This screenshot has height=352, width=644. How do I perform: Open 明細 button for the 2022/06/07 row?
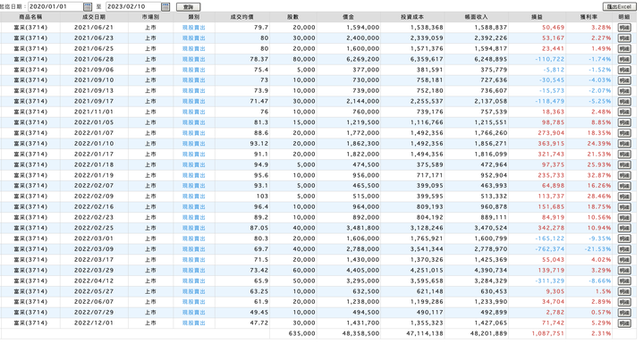point(624,302)
